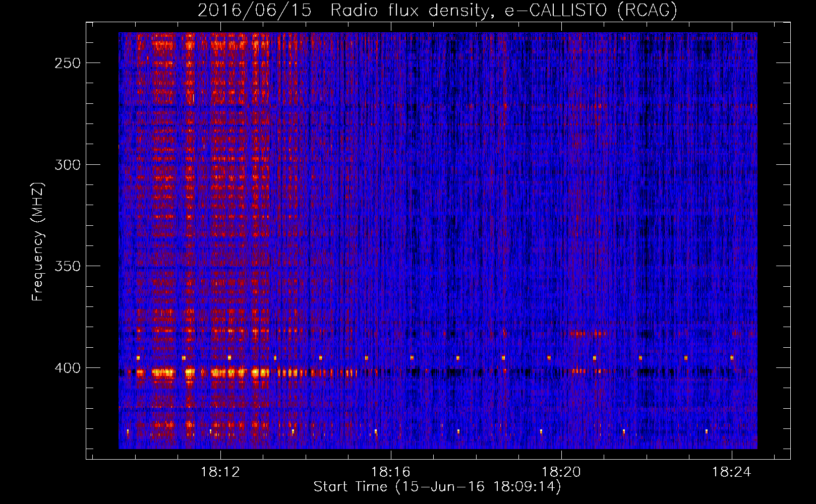Click the 18:24 time tick label

point(731,472)
